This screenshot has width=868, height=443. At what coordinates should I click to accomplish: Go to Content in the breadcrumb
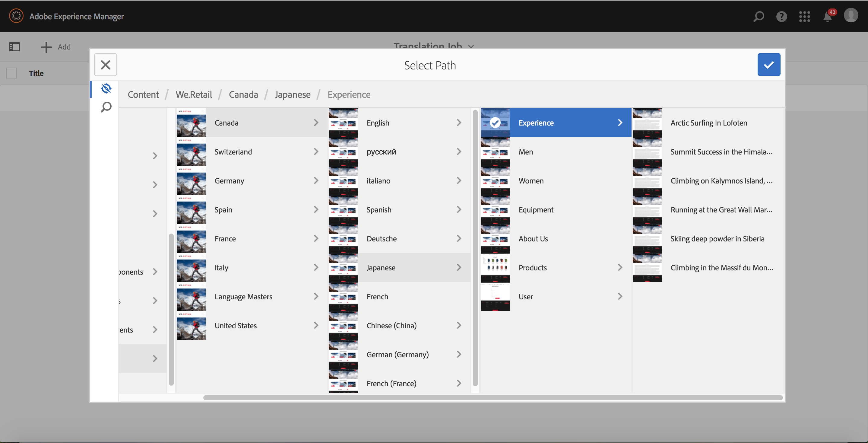click(x=143, y=94)
